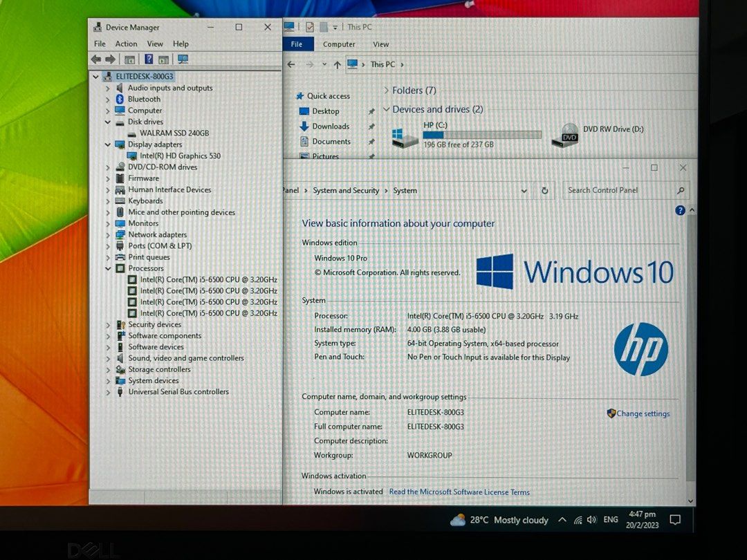This screenshot has width=747, height=560.
Task: Click the DVD RW Drive (D:) icon
Action: tap(567, 135)
